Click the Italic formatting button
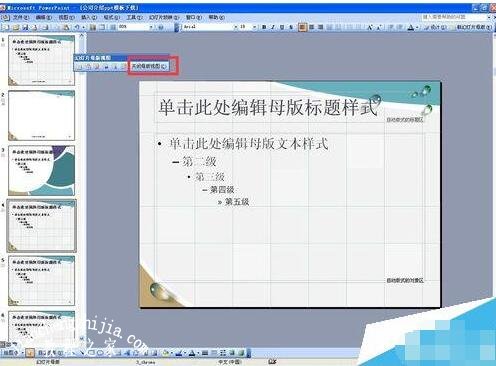Image resolution: width=496 pixels, height=366 pixels. 273,27
